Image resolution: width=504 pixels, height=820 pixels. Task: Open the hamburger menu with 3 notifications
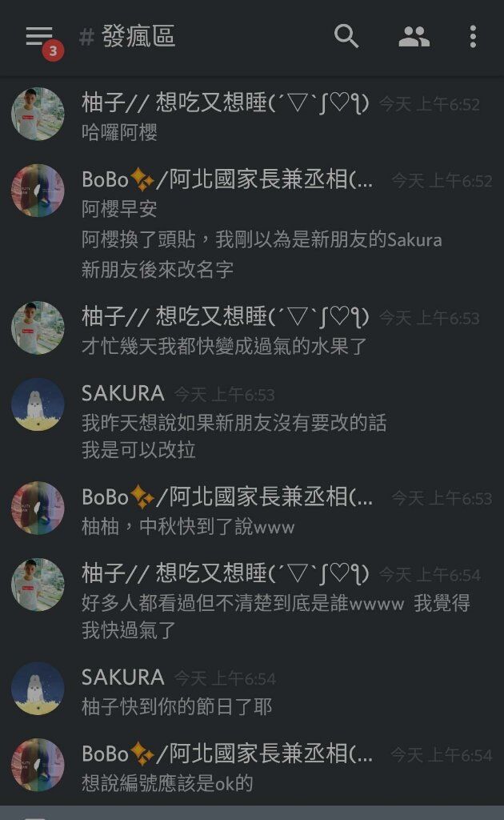click(41, 38)
